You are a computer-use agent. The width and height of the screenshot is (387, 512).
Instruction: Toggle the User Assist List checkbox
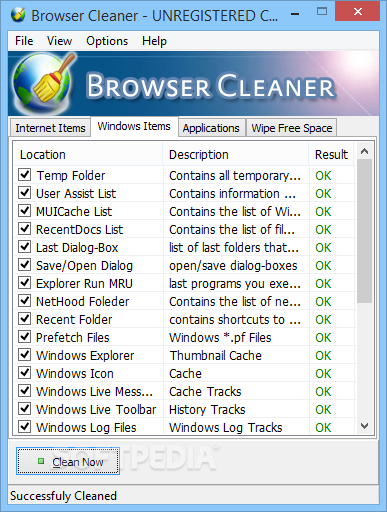click(x=25, y=193)
